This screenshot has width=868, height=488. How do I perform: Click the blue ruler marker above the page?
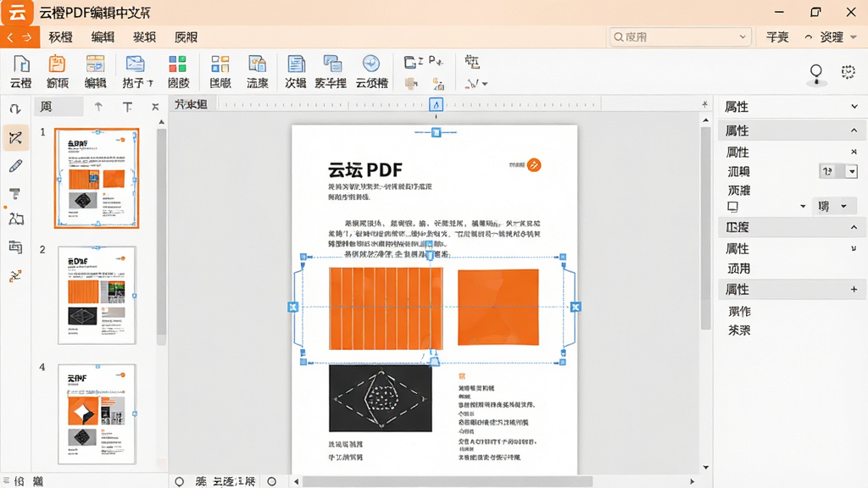pyautogui.click(x=437, y=104)
